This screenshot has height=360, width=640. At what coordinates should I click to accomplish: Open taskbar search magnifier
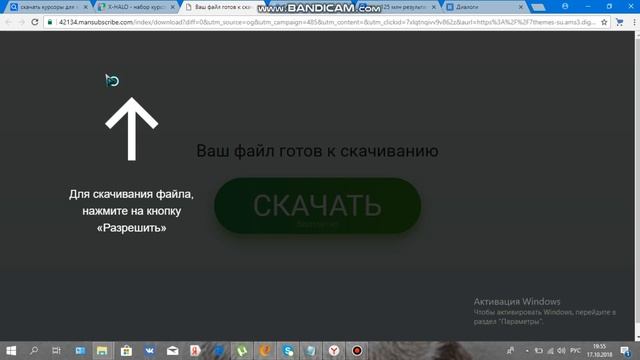tap(34, 351)
